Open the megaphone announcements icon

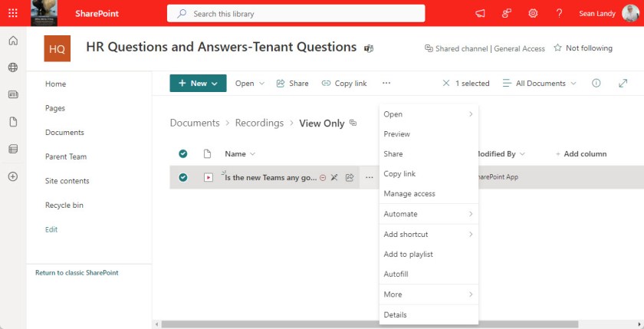(480, 14)
